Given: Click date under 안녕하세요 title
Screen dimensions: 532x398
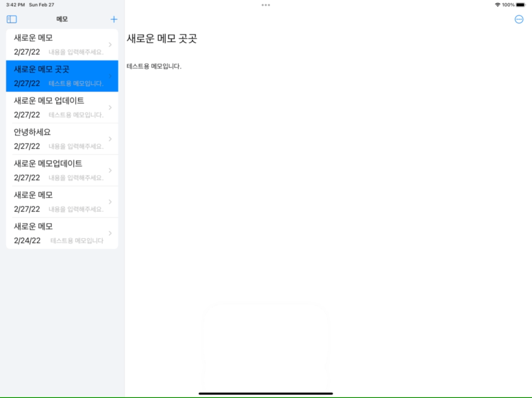Looking at the screenshot, I should (27, 147).
